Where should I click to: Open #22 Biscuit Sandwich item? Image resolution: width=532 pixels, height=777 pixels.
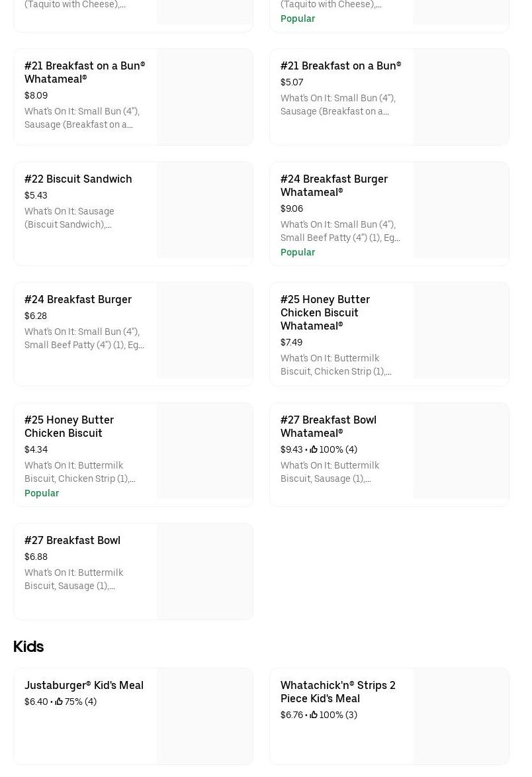point(78,179)
